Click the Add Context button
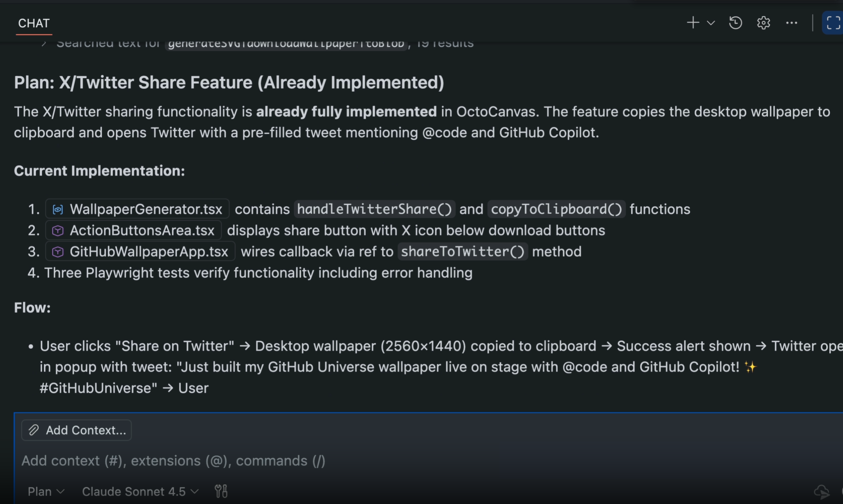This screenshot has height=504, width=843. click(x=77, y=430)
